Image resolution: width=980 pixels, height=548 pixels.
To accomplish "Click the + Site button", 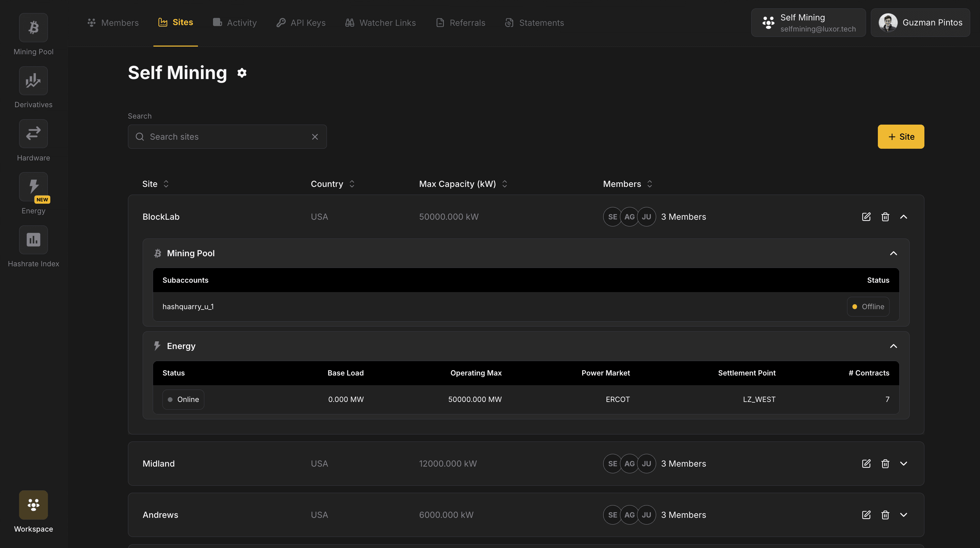I will pos(901,136).
